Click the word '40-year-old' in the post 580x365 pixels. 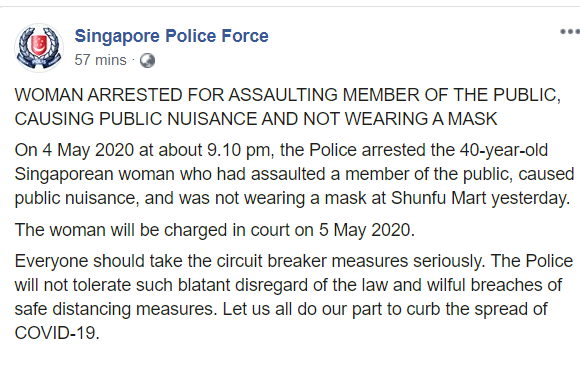[x=504, y=151]
